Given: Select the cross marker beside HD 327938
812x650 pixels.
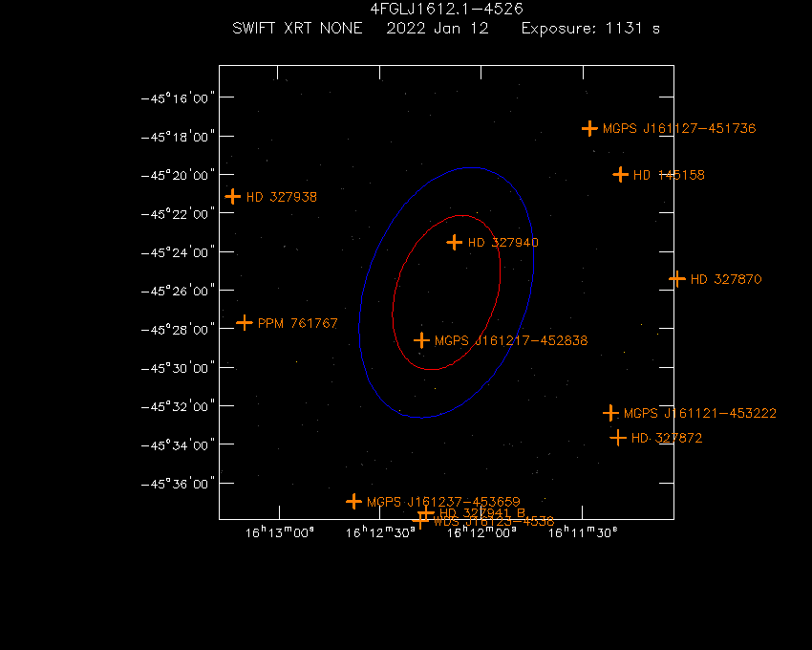Looking at the screenshot, I should point(233,197).
